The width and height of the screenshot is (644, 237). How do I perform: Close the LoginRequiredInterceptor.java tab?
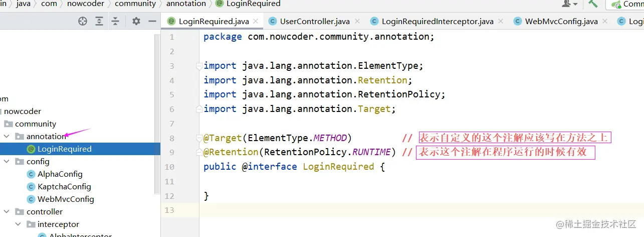point(501,21)
